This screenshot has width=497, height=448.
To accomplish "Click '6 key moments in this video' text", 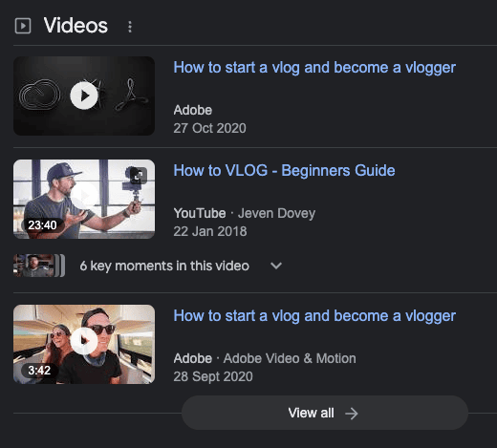I will [164, 266].
